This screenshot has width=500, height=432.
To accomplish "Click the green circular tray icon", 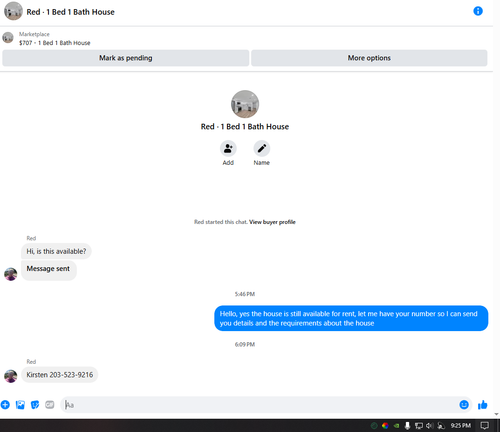I will tap(374, 426).
